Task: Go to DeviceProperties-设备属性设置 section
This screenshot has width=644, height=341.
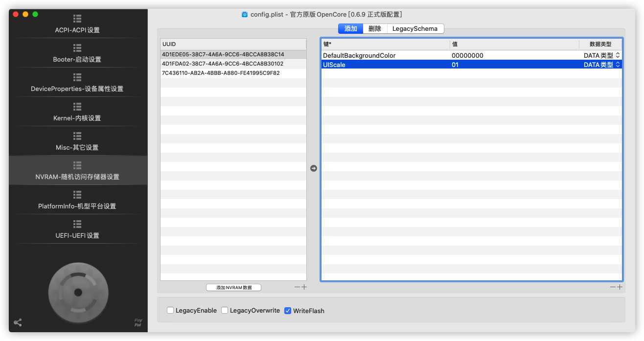Action: click(77, 83)
